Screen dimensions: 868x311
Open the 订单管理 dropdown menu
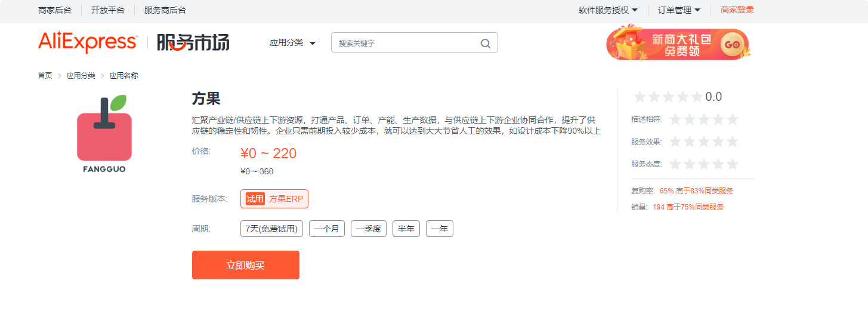click(679, 10)
